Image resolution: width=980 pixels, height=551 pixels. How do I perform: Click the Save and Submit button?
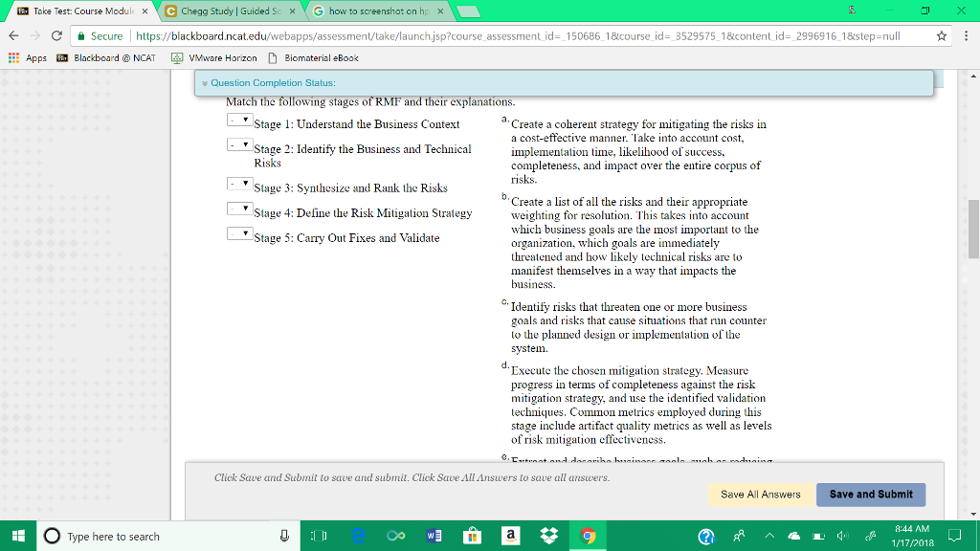[x=870, y=495]
